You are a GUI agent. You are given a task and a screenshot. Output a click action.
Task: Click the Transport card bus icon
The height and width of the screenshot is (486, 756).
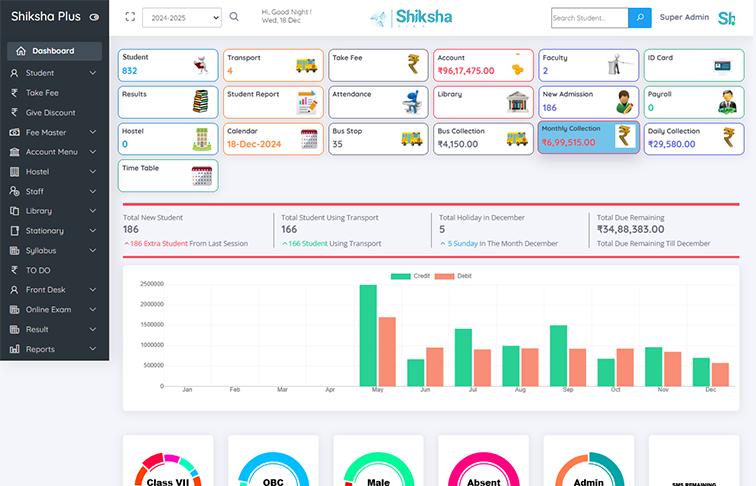coord(306,65)
